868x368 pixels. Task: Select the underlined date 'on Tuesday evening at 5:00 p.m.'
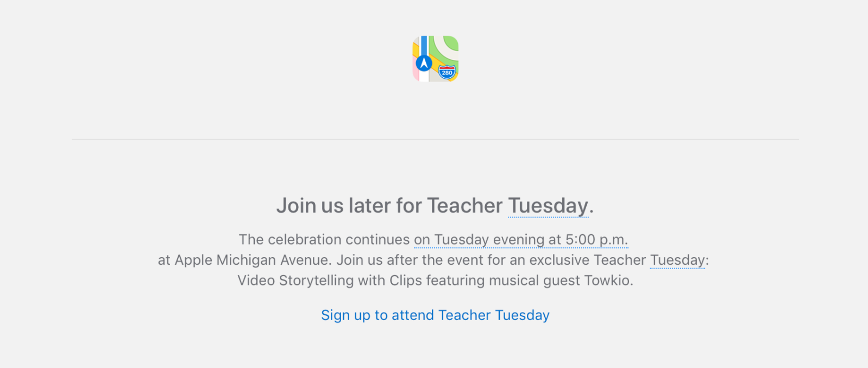520,240
